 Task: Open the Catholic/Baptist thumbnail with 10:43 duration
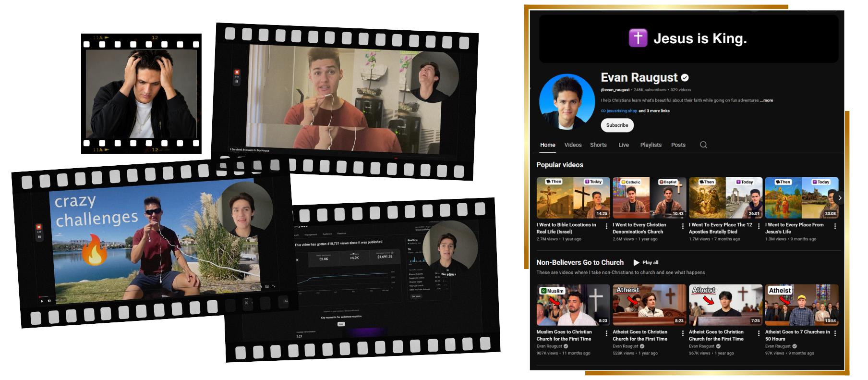tap(649, 198)
